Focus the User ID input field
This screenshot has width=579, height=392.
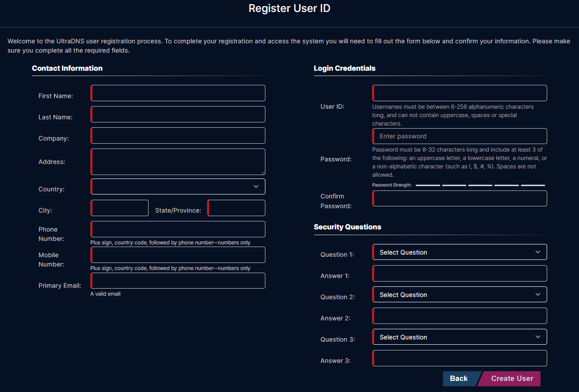[460, 93]
